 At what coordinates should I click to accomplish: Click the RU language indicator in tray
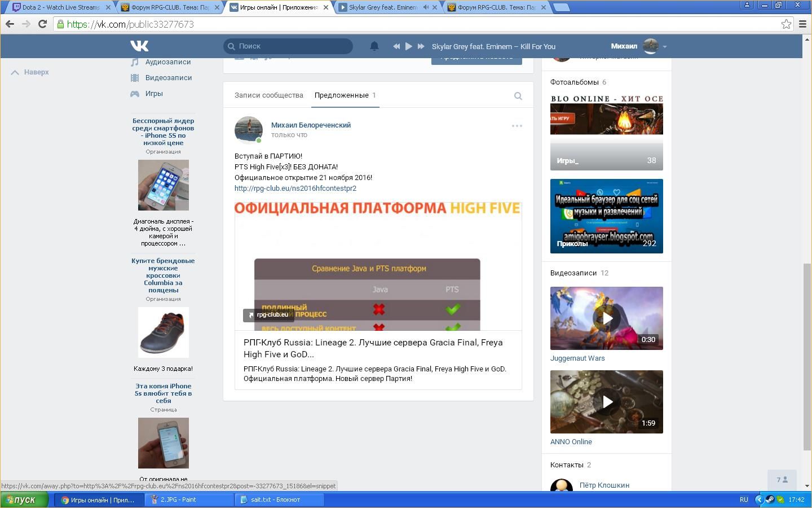pyautogui.click(x=744, y=500)
